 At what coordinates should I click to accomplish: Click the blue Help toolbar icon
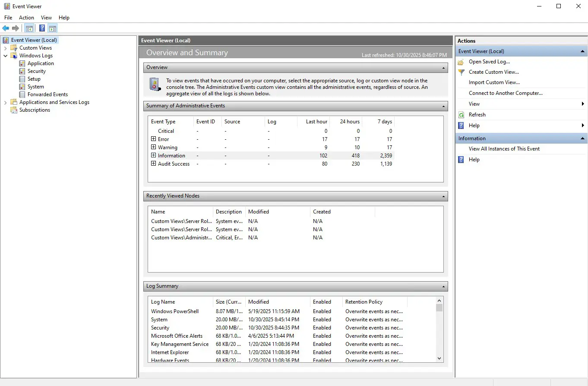42,28
